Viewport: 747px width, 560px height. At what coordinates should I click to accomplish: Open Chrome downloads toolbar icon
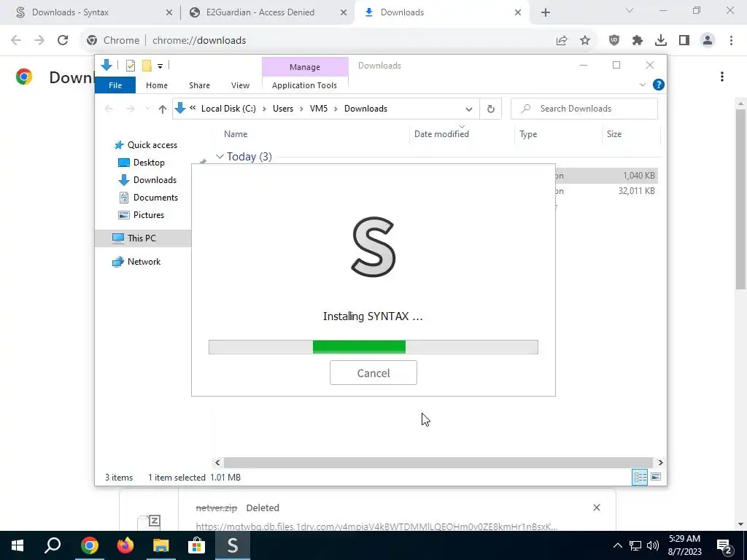pyautogui.click(x=661, y=41)
